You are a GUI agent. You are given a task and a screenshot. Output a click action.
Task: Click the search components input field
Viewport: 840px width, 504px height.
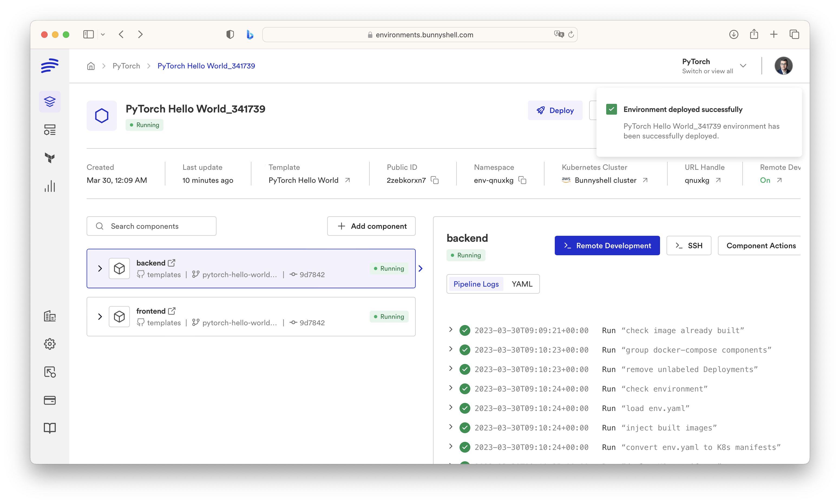point(151,226)
